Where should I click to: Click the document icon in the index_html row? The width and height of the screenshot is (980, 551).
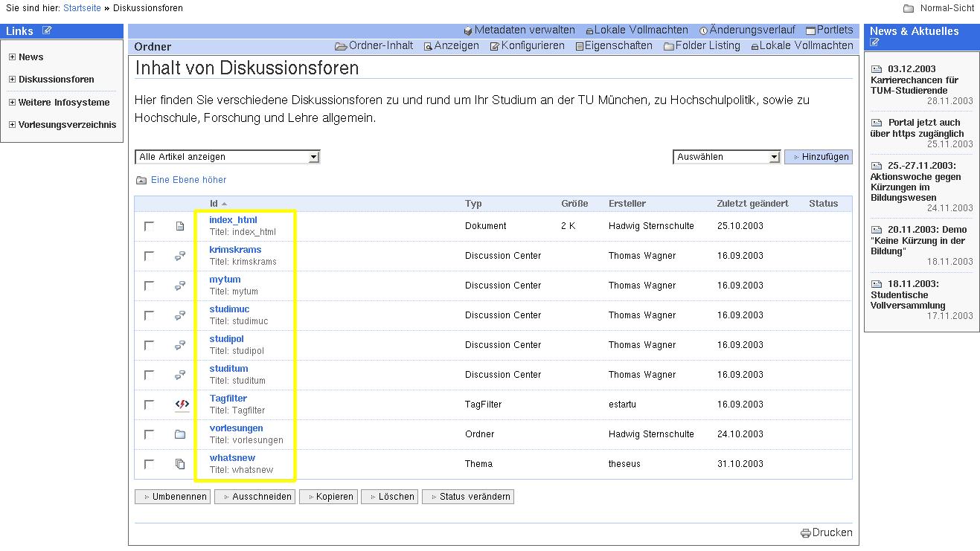pyautogui.click(x=180, y=226)
